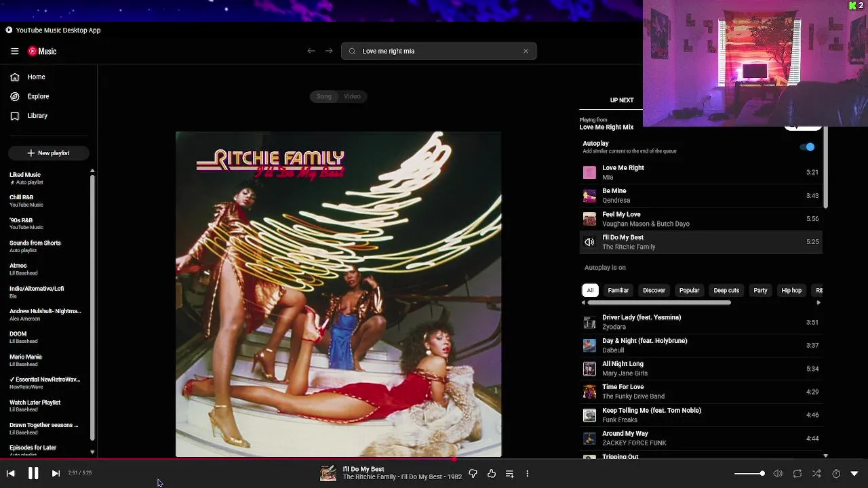
Task: Pause the current song
Action: coord(33,473)
